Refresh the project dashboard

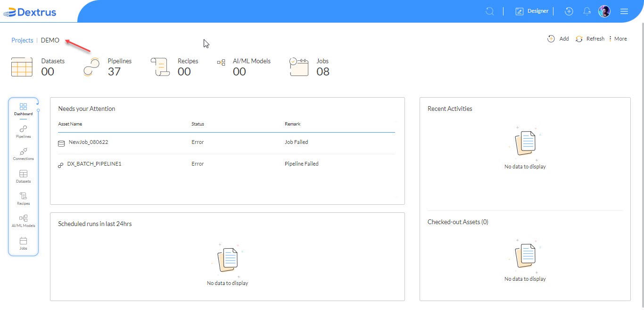(590, 39)
